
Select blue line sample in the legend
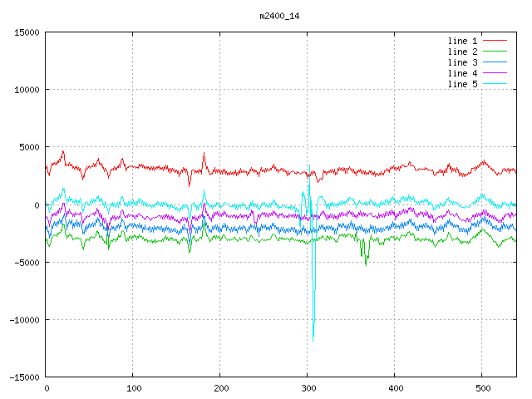[495, 62]
